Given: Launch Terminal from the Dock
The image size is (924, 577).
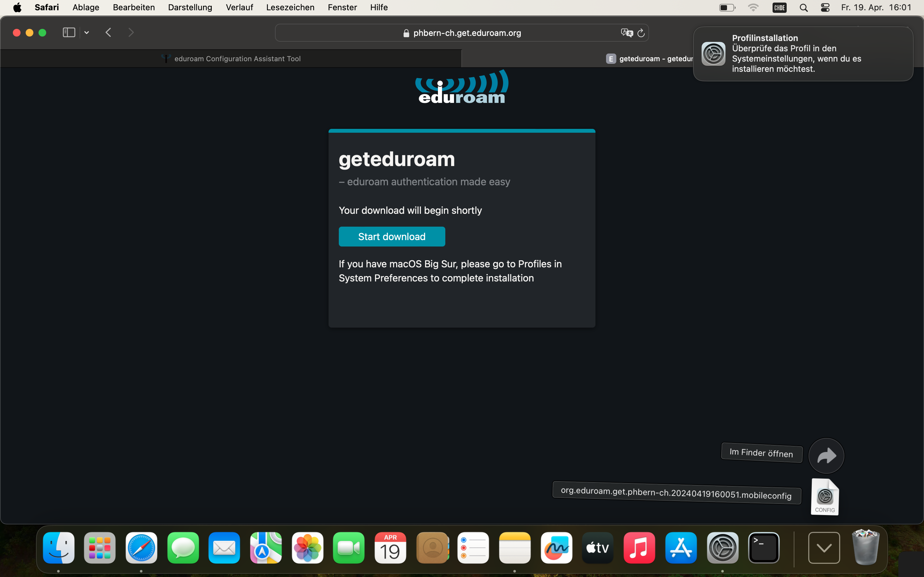Looking at the screenshot, I should click(764, 548).
